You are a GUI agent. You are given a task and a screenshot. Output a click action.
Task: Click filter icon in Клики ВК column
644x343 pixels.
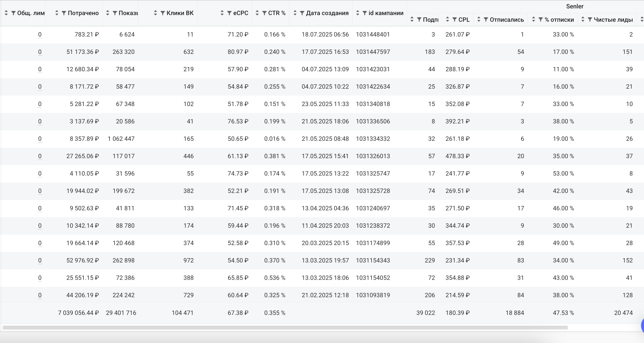click(163, 13)
